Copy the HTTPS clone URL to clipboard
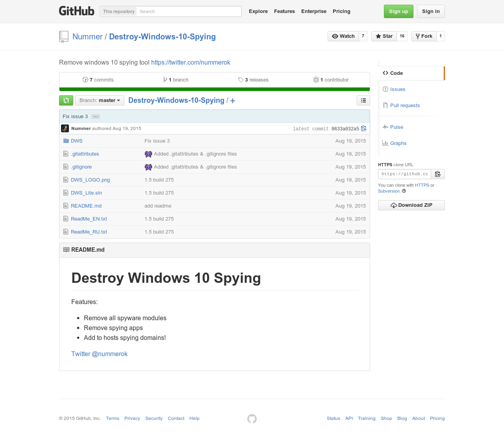This screenshot has height=438, width=504. (x=438, y=174)
